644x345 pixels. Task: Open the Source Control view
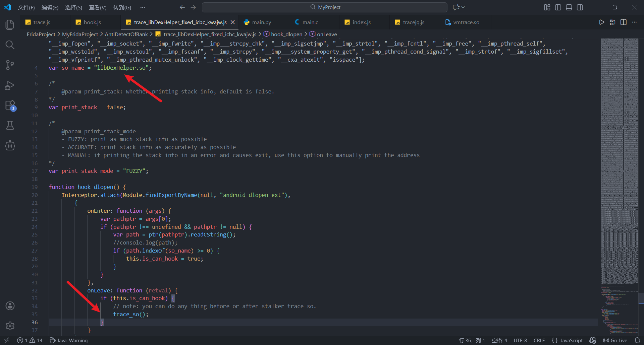click(10, 65)
